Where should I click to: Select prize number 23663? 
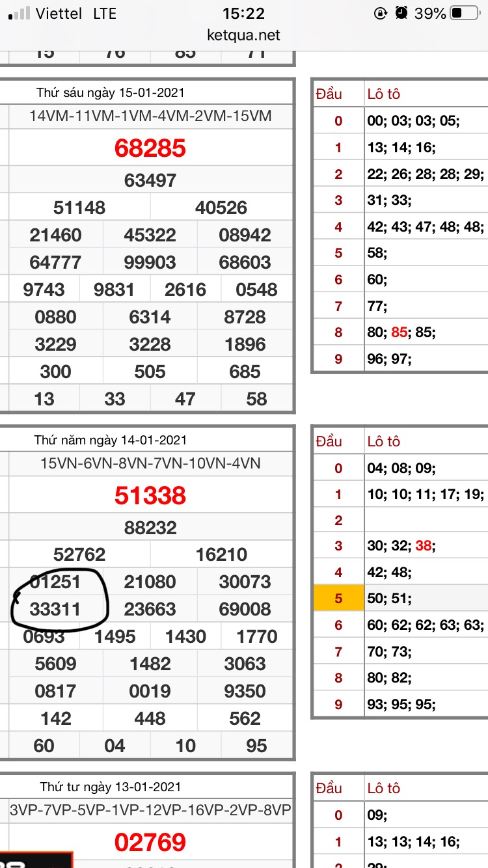pos(150,609)
